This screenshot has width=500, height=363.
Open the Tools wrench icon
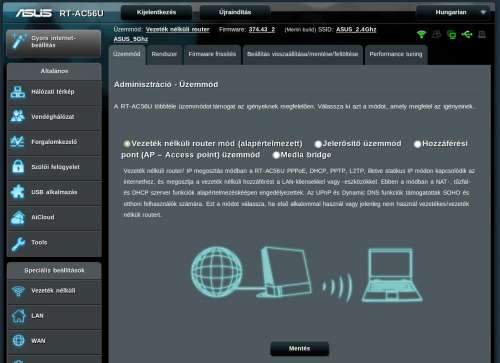[18, 243]
